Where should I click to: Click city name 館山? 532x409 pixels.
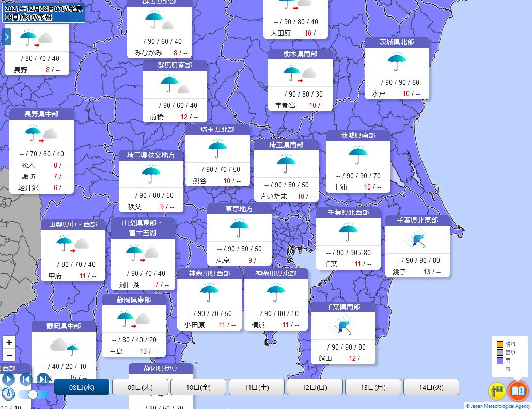[x=325, y=358]
